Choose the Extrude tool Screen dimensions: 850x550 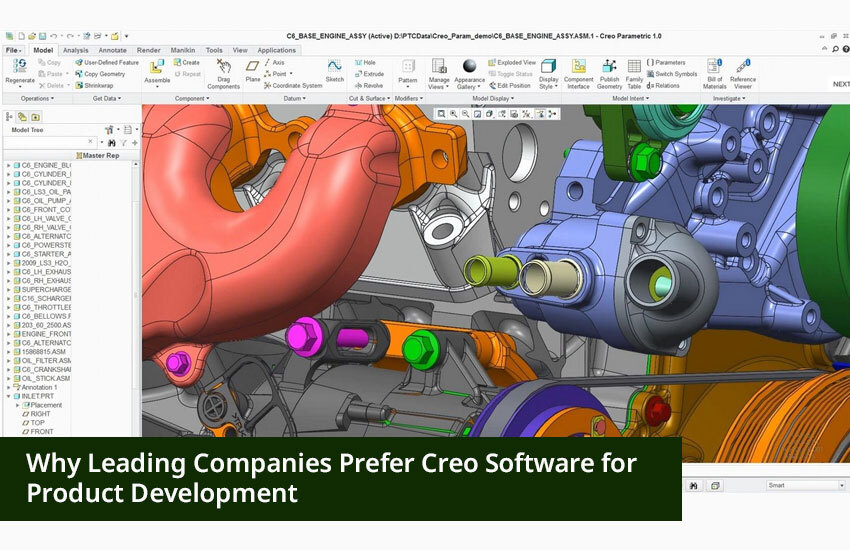[370, 74]
